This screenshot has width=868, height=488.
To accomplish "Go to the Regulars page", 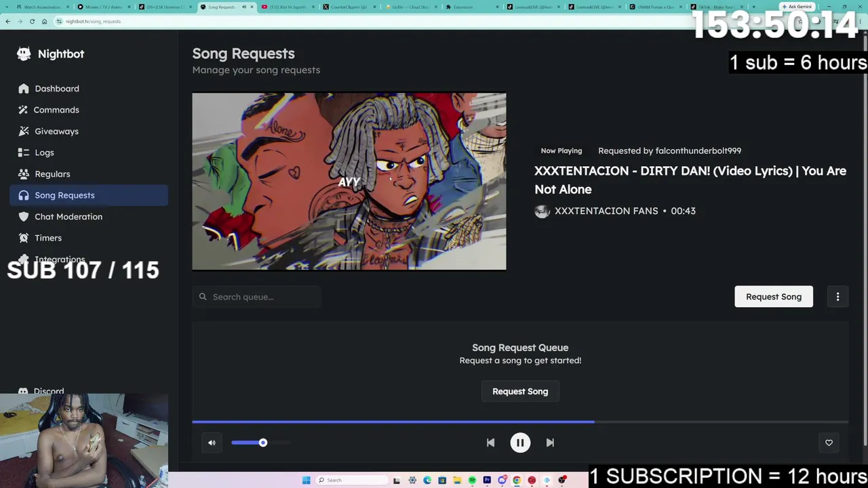I will (x=89, y=174).
